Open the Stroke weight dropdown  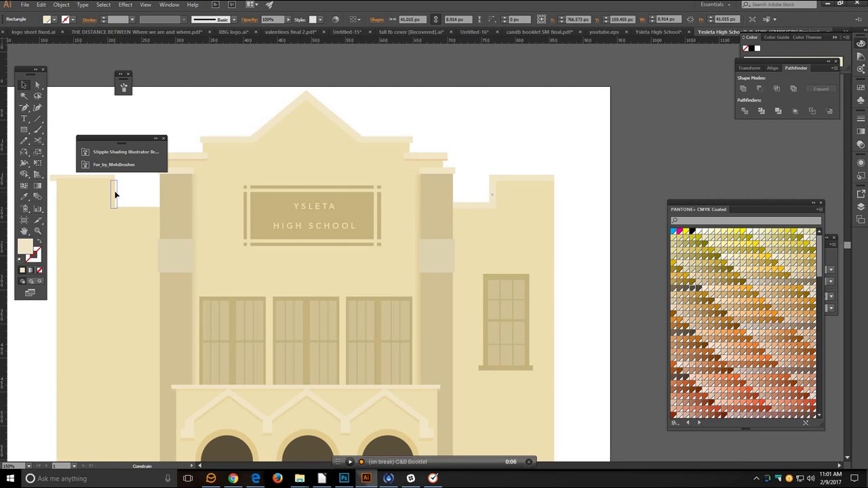132,19
